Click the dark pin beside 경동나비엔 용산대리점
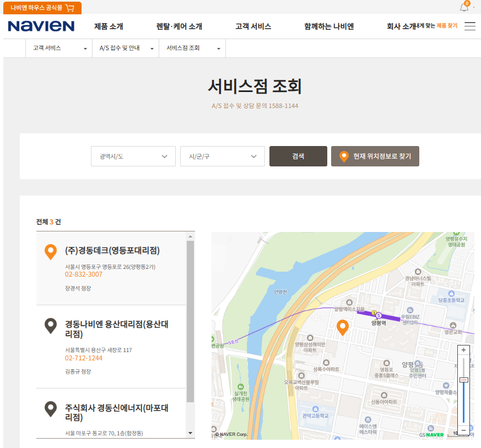The height and width of the screenshot is (448, 481). tap(51, 326)
